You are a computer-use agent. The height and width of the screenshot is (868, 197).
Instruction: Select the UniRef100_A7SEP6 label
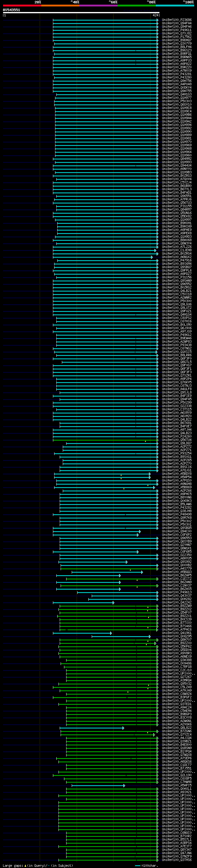176,758
